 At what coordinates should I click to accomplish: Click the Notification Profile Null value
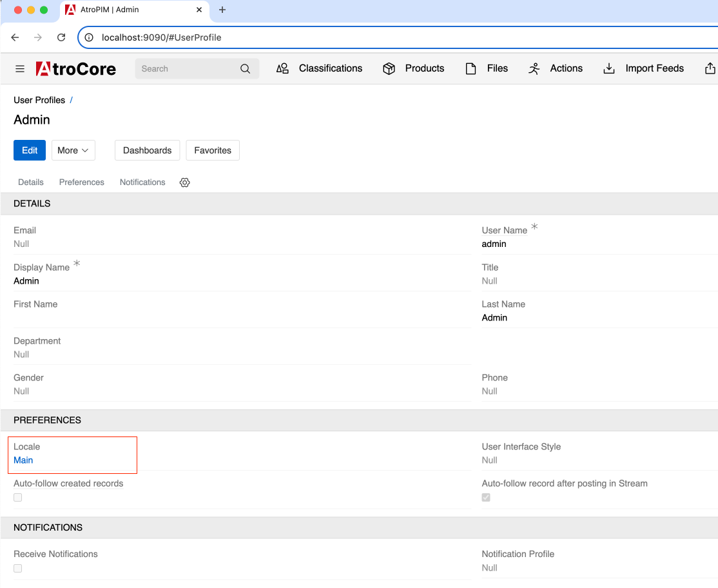[489, 568]
